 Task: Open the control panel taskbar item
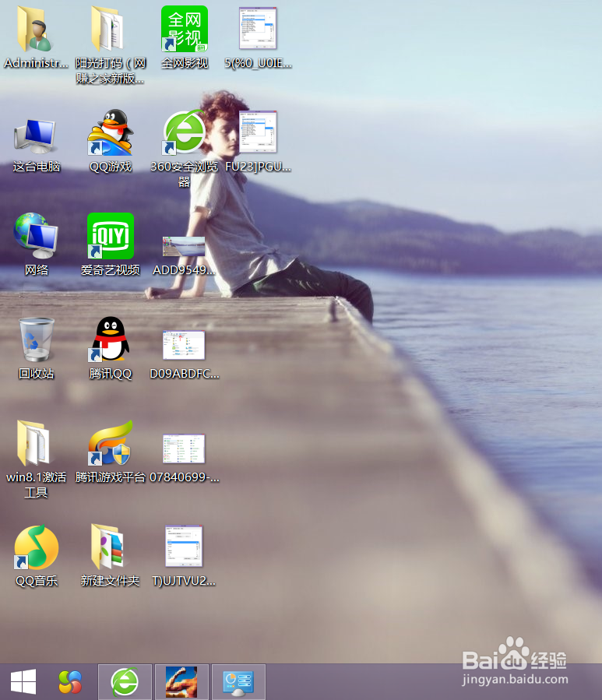[x=238, y=681]
